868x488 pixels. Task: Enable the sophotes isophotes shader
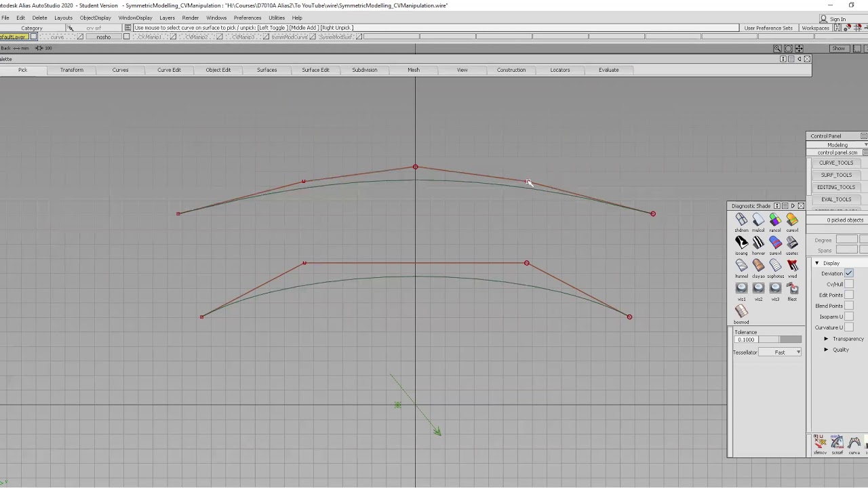pos(775,266)
